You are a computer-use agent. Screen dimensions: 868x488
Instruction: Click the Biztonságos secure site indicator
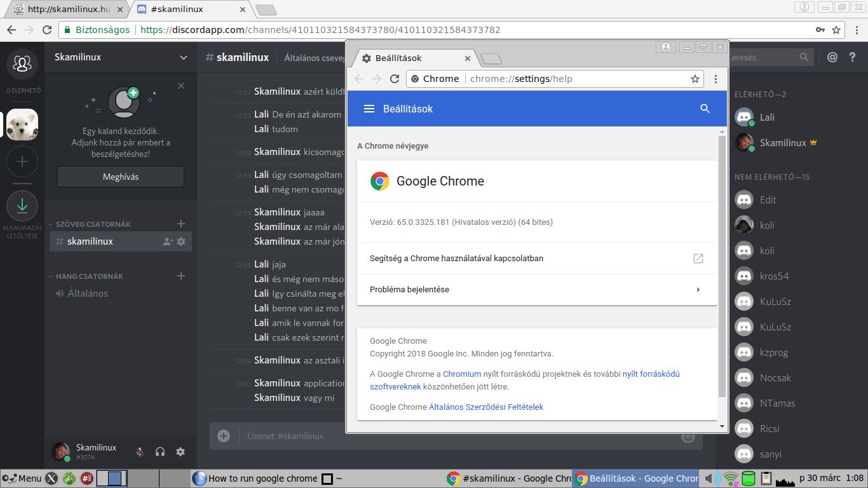tap(98, 30)
